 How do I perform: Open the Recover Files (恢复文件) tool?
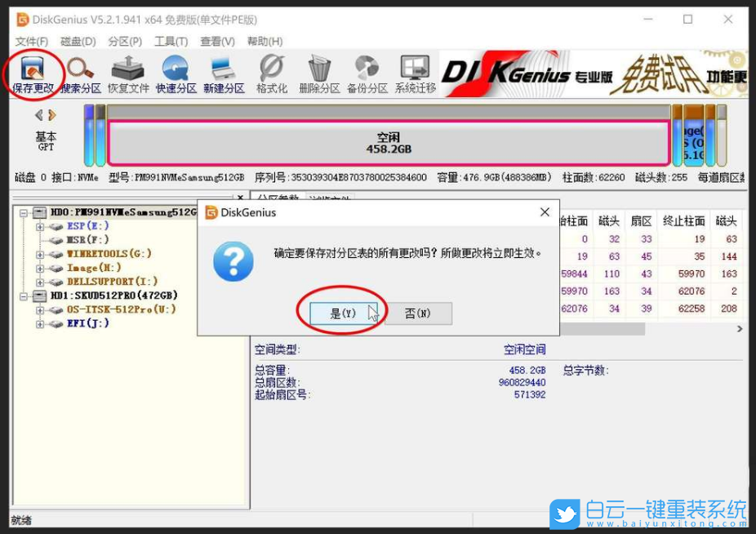127,73
